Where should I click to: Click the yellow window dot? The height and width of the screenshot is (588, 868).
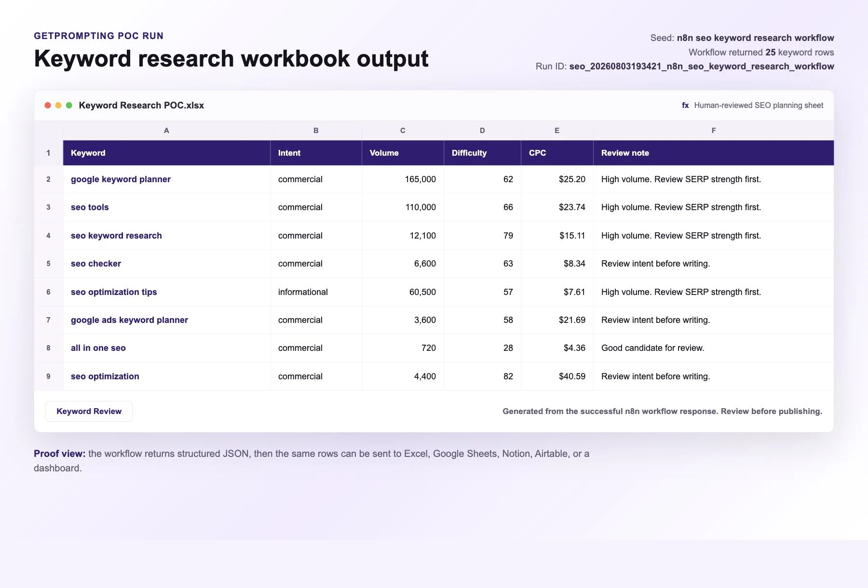(x=58, y=105)
